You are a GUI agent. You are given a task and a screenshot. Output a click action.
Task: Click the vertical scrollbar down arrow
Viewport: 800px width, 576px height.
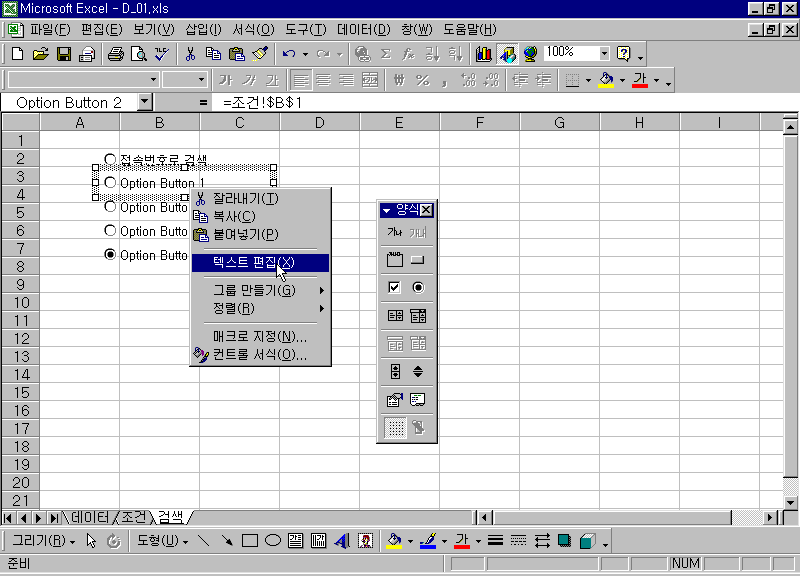coord(791,503)
